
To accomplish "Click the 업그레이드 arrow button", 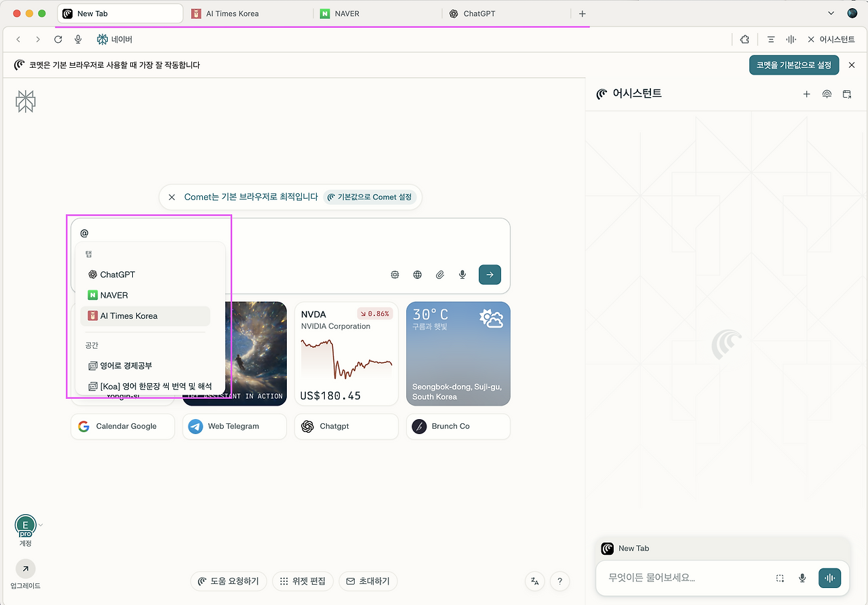I will (25, 569).
